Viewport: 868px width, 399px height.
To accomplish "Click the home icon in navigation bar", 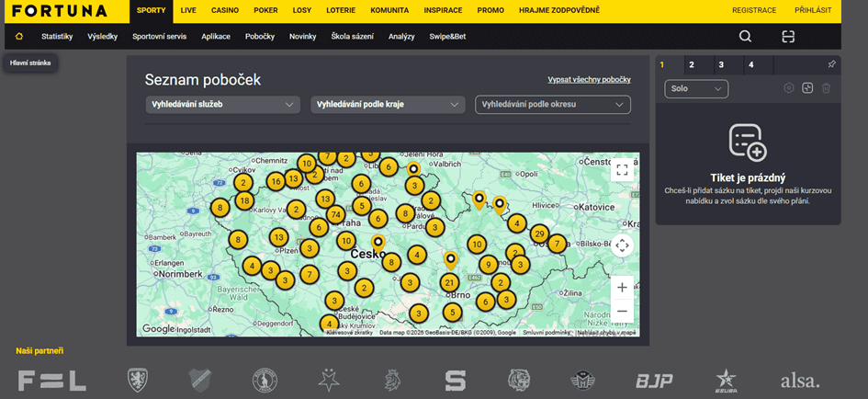I will click(19, 37).
